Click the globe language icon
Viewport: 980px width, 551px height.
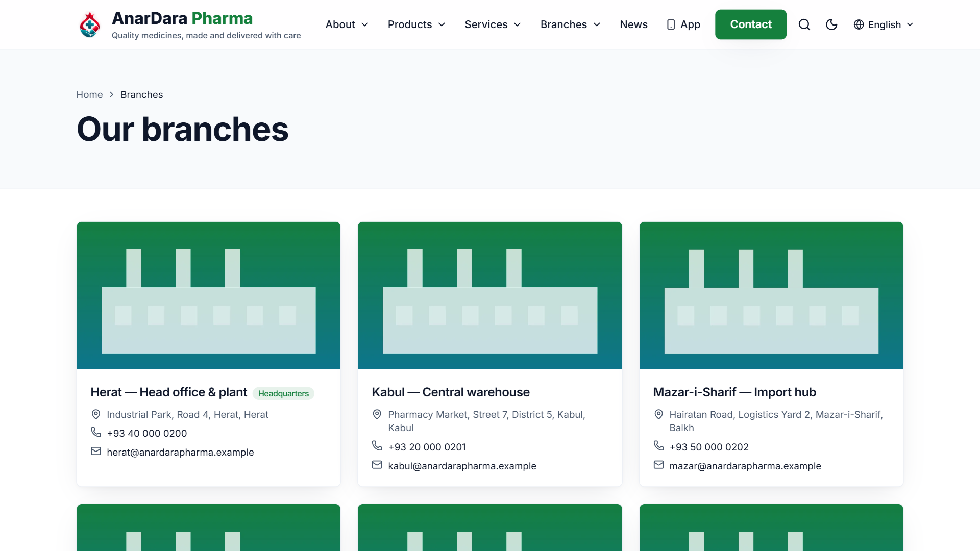point(859,24)
